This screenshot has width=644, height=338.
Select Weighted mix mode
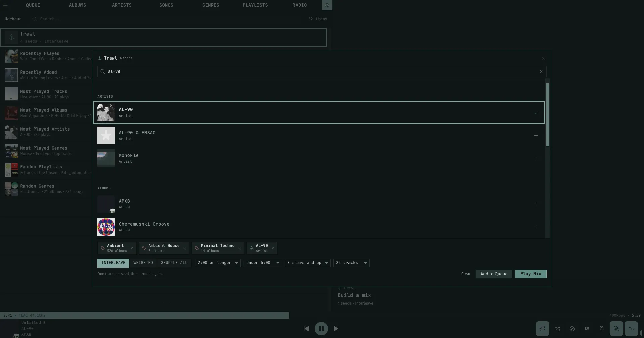(143, 263)
